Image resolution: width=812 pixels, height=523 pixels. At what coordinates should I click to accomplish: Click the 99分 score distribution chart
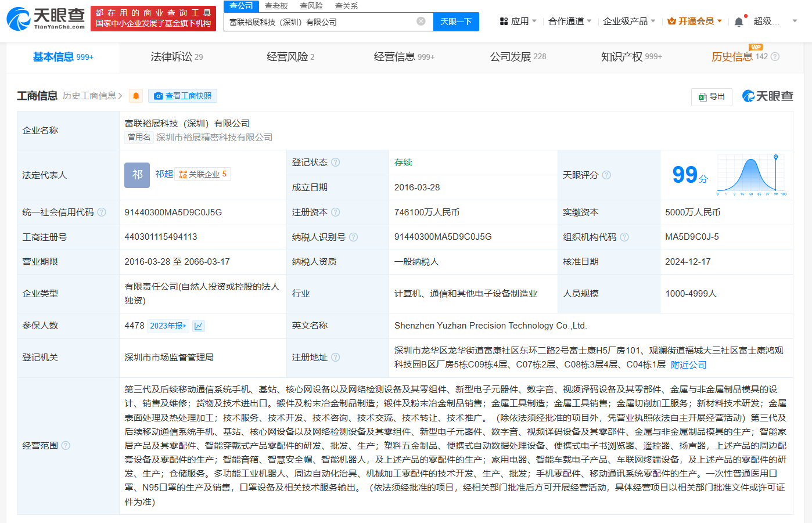(751, 175)
